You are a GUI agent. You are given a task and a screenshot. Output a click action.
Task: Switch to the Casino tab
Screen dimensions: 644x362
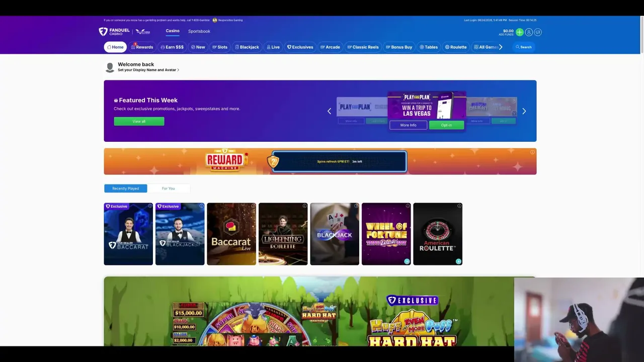(173, 31)
